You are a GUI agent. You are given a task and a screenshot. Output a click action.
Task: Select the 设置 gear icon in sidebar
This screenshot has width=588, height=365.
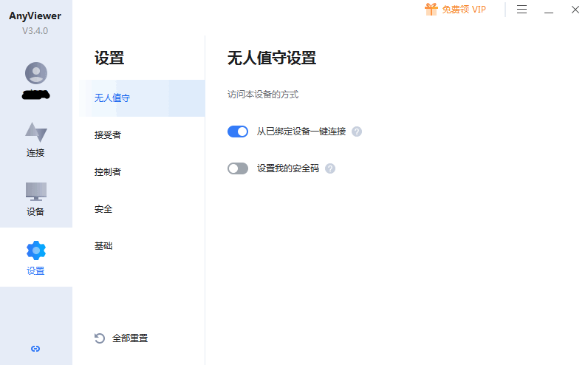point(35,250)
